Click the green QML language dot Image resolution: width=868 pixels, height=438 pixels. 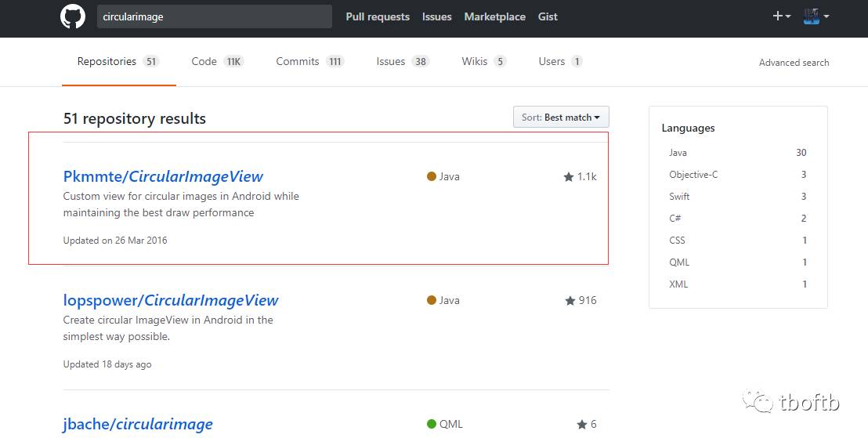click(x=432, y=424)
